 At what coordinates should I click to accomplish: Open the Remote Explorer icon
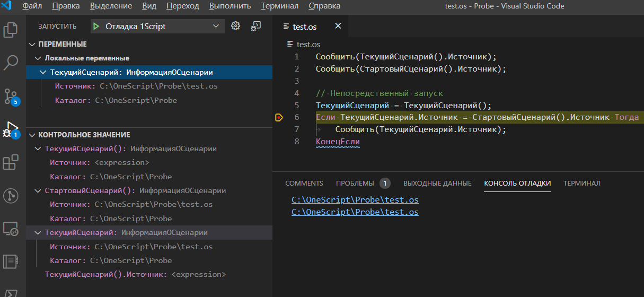(x=12, y=229)
